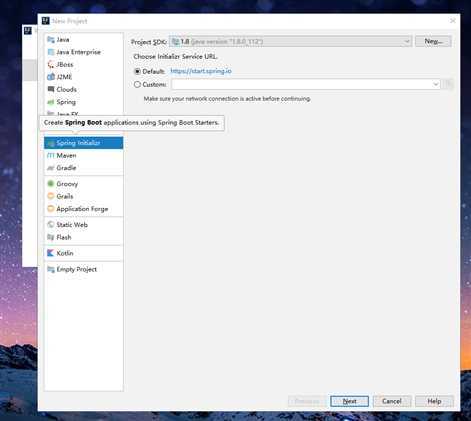Click the Next button
471x421 pixels.
coord(349,401)
